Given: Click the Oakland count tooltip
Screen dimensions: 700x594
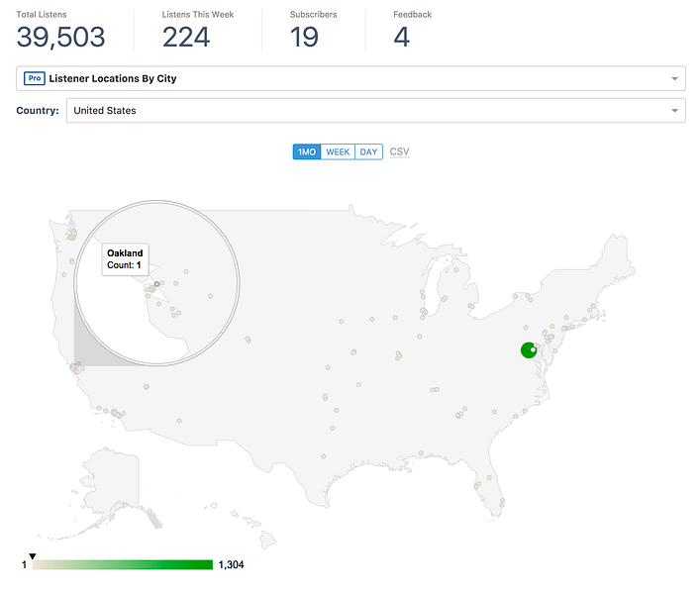Looking at the screenshot, I should click(126, 259).
